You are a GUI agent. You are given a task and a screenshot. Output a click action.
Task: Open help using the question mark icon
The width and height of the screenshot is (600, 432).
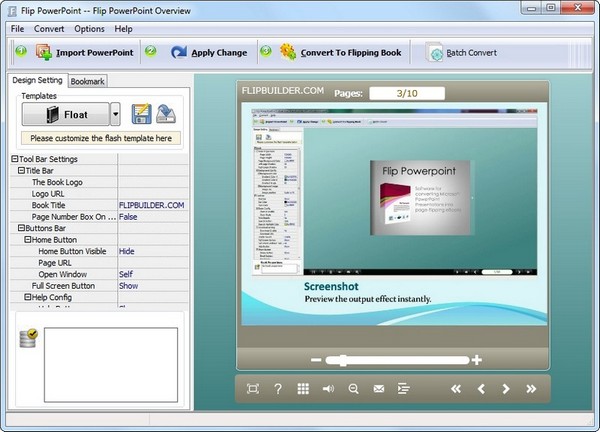278,389
